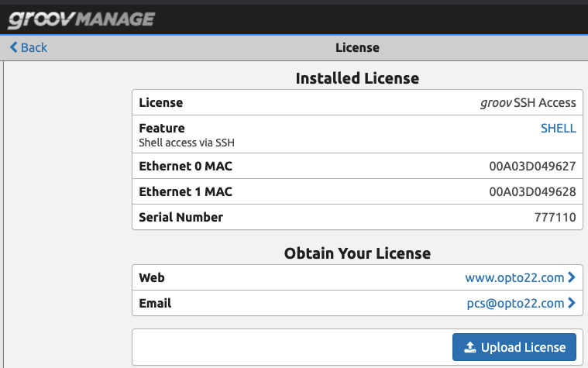The image size is (588, 368).
Task: Click the back chevron arrow icon
Action: (13, 47)
